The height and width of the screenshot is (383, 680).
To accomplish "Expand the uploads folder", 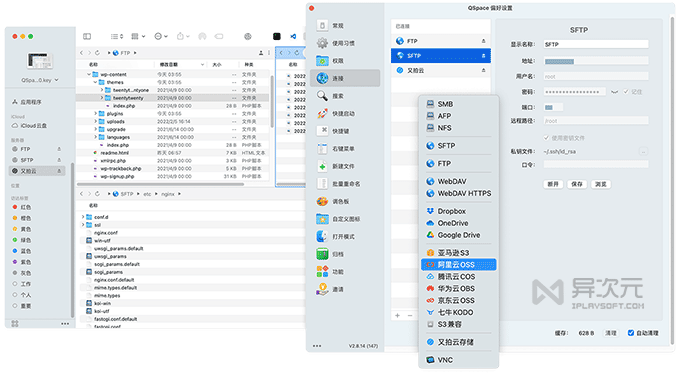I will click(x=95, y=121).
